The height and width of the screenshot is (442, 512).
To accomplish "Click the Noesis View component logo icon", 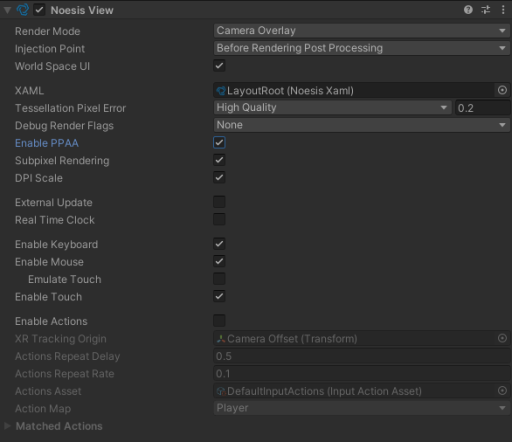I will coord(23,10).
